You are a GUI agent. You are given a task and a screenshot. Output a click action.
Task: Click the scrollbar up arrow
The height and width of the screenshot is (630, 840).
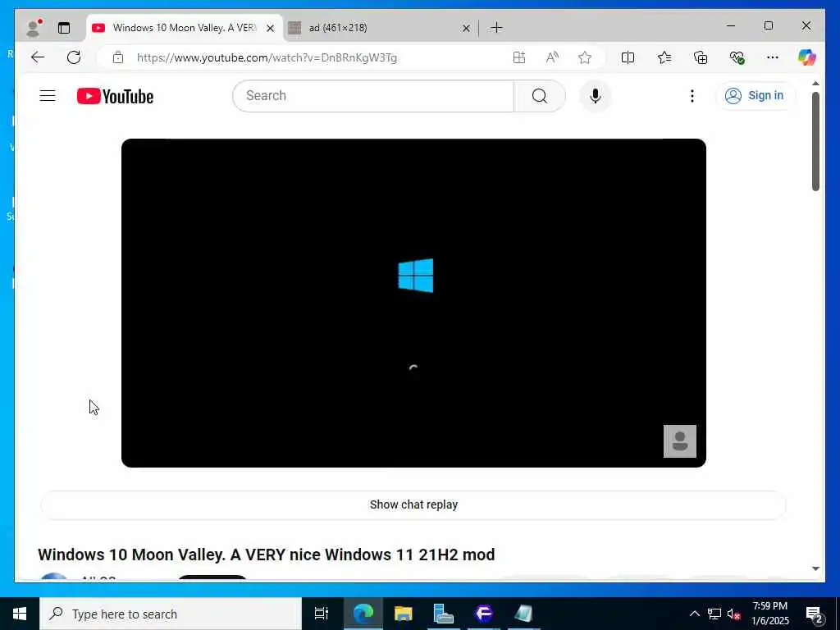click(815, 84)
